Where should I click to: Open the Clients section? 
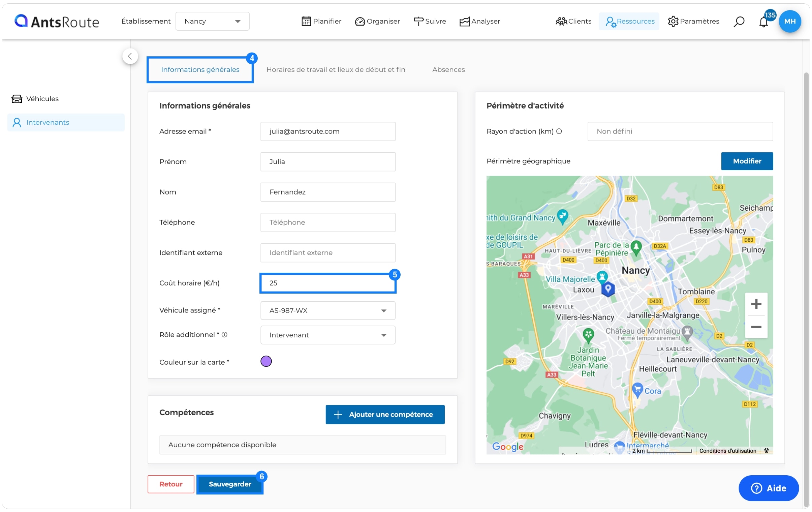coord(573,21)
